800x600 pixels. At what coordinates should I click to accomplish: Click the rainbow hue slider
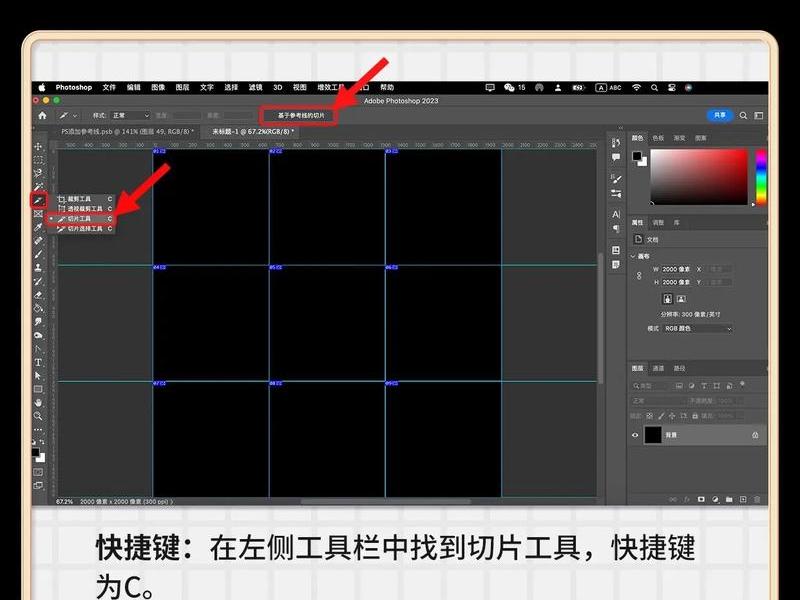coord(761,177)
